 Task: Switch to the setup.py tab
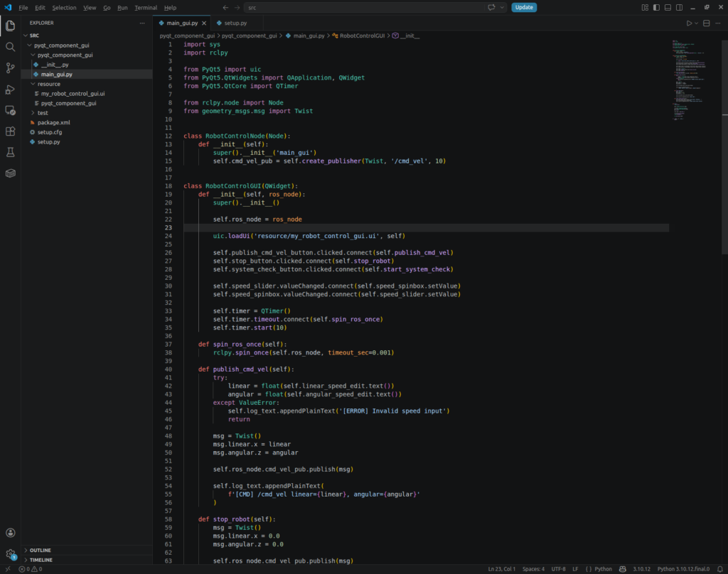[x=236, y=23]
